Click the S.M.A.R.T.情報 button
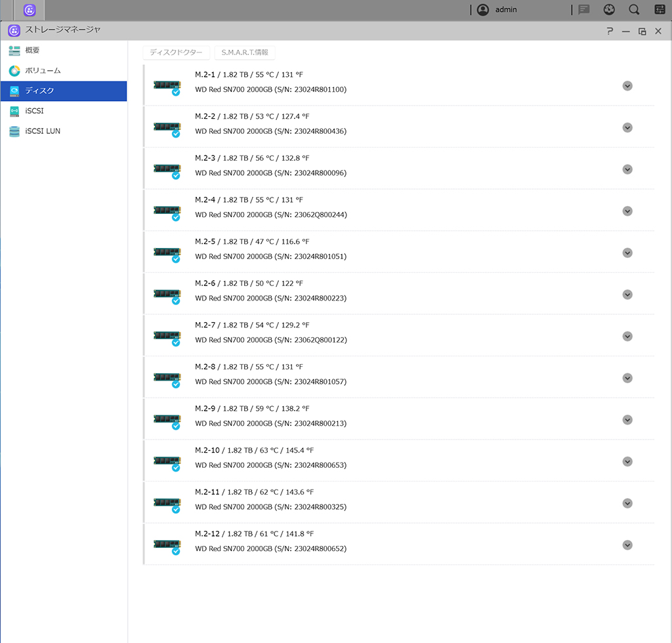672x643 pixels. click(245, 52)
